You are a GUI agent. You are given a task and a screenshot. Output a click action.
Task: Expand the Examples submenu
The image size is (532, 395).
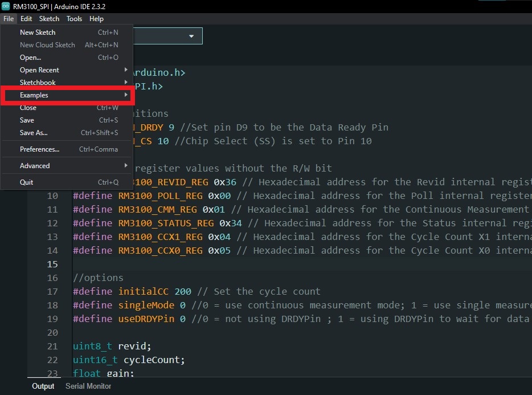point(68,95)
